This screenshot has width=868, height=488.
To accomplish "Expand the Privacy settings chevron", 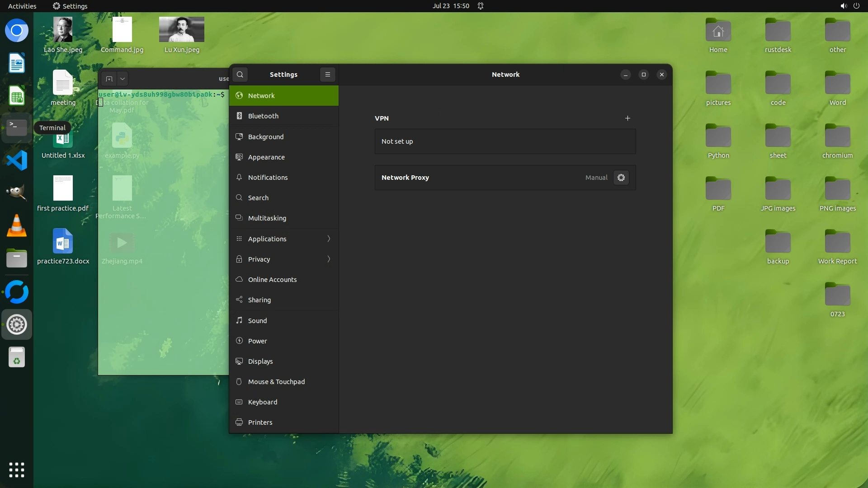I will 329,259.
